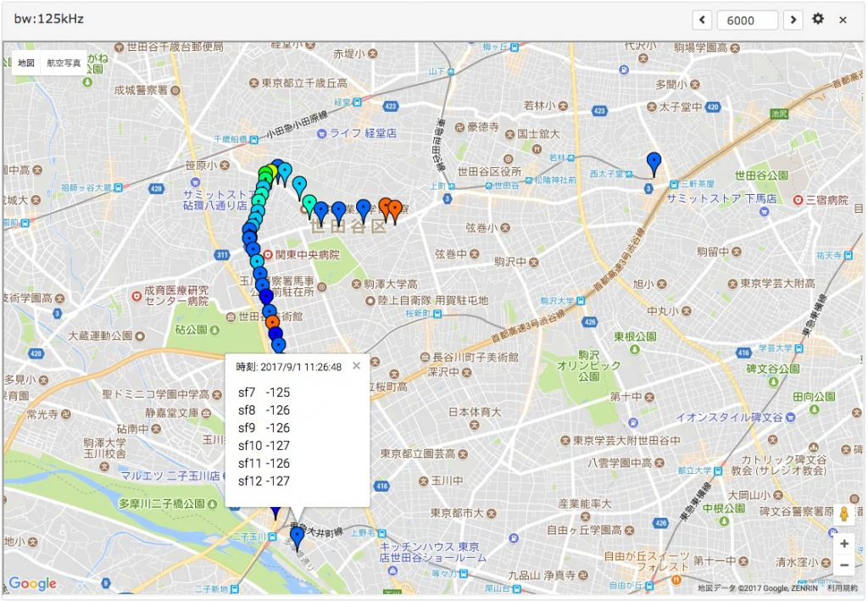Click 長谷川町子美術館 museum icon
Screen dimensions: 868x601
click(x=425, y=357)
